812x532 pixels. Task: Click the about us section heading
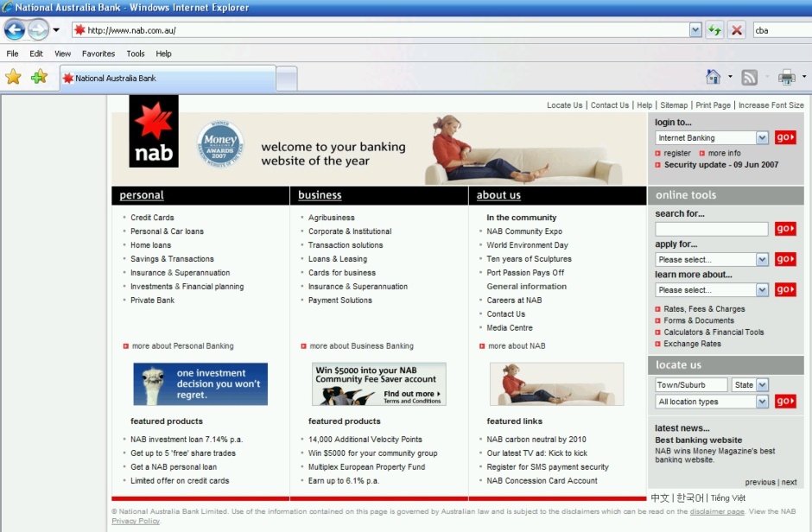[498, 195]
